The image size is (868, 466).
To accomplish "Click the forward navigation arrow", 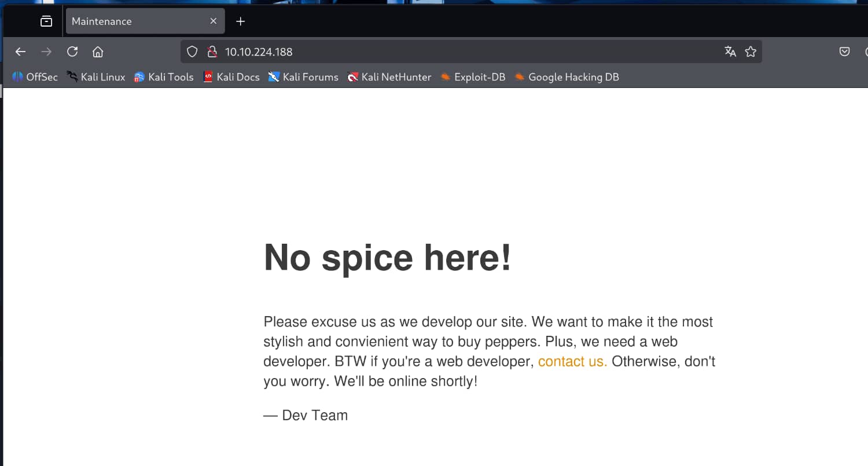I will [x=46, y=52].
